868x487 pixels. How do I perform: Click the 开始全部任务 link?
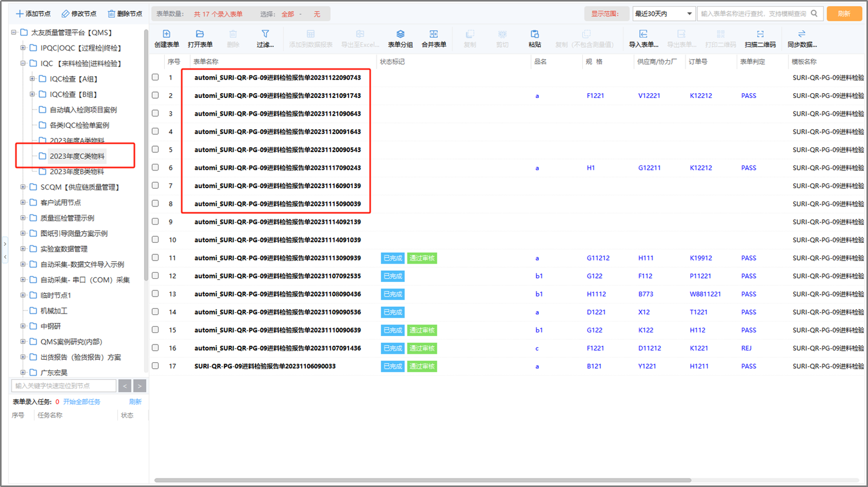pyautogui.click(x=82, y=402)
